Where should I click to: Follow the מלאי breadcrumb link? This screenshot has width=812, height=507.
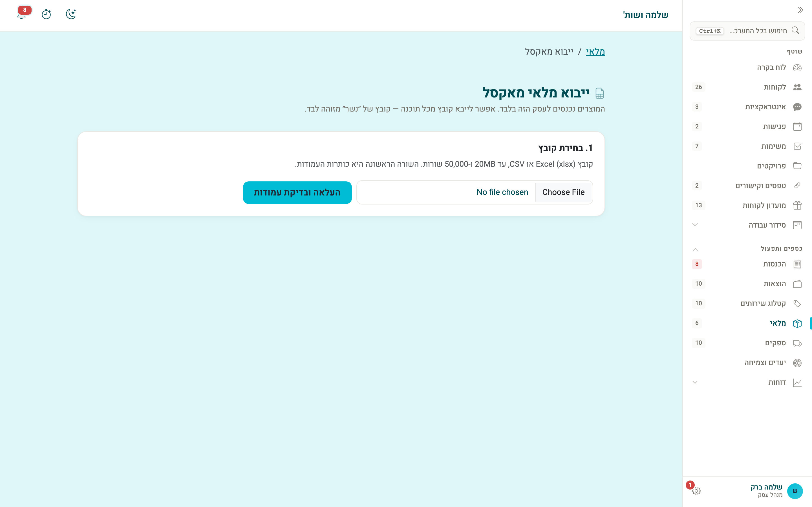click(595, 52)
